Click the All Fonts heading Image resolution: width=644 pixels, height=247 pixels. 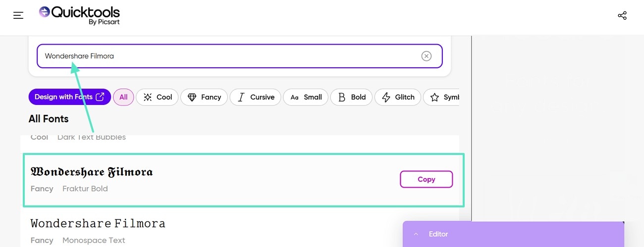(49, 119)
